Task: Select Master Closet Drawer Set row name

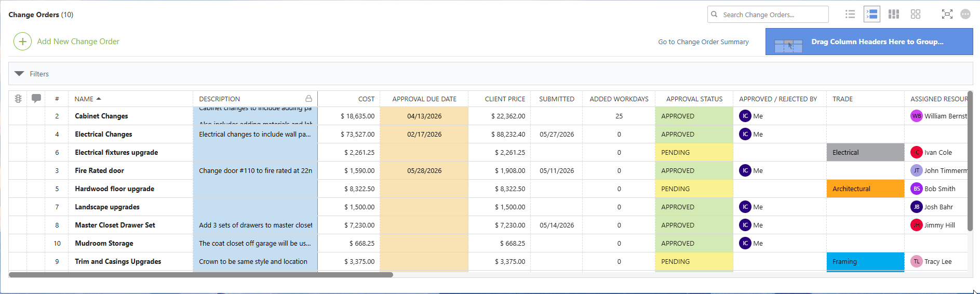Action: pos(115,225)
